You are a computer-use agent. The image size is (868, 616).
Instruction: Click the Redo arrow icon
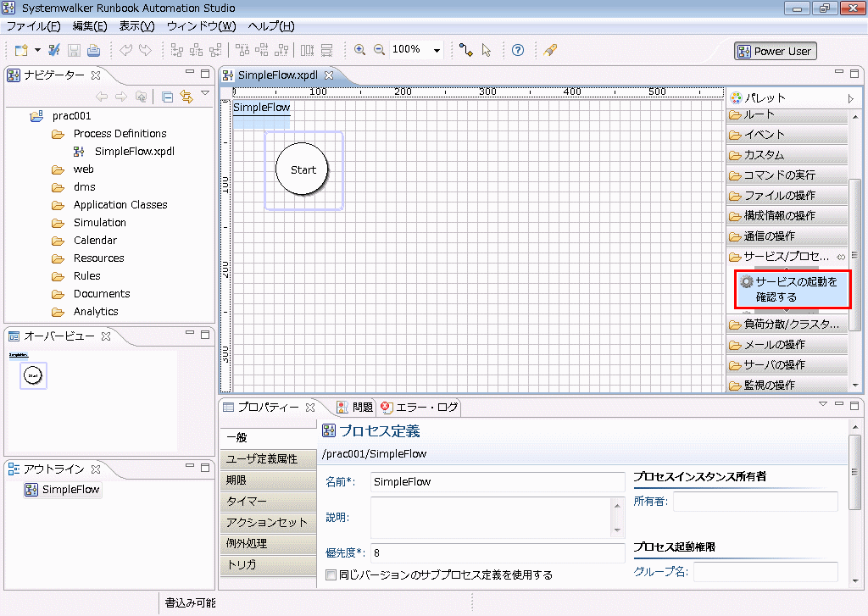point(145,50)
